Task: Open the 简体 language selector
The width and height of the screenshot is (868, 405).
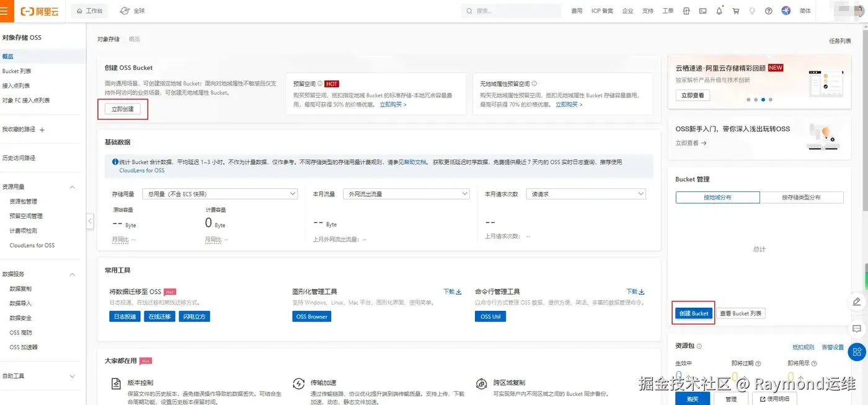Action: (805, 11)
